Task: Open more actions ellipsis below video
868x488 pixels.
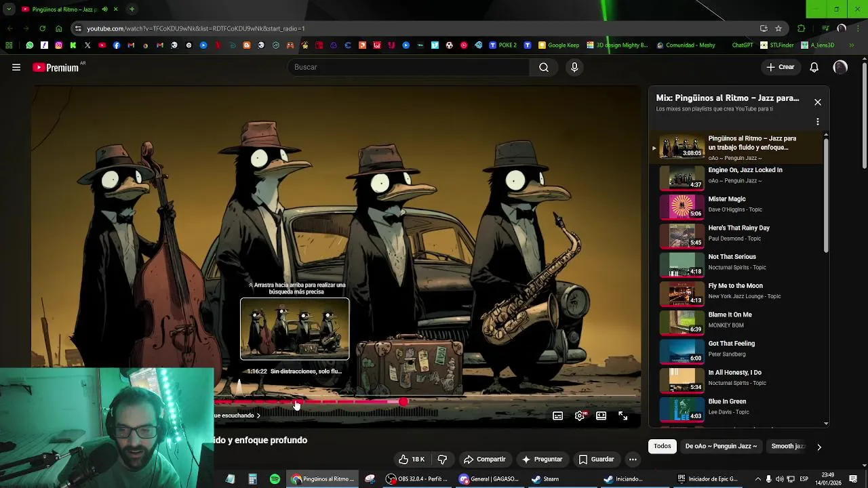Action: pos(633,460)
